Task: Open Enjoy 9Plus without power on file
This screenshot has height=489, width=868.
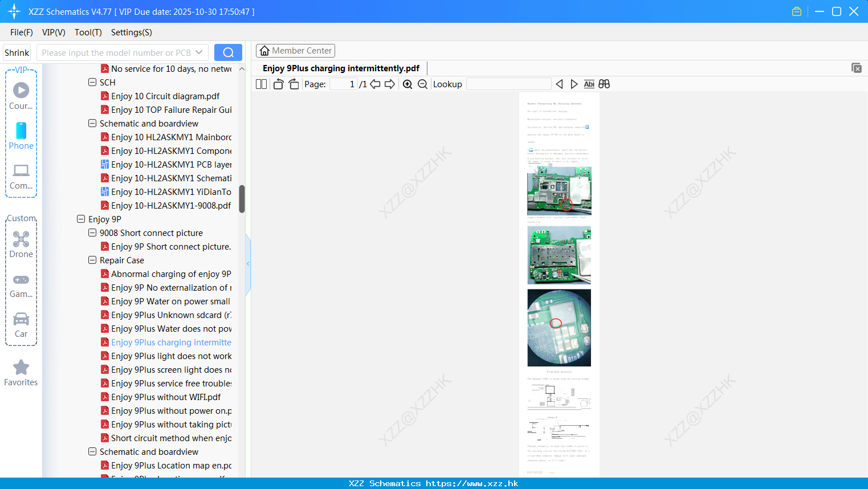Action: click(x=166, y=410)
